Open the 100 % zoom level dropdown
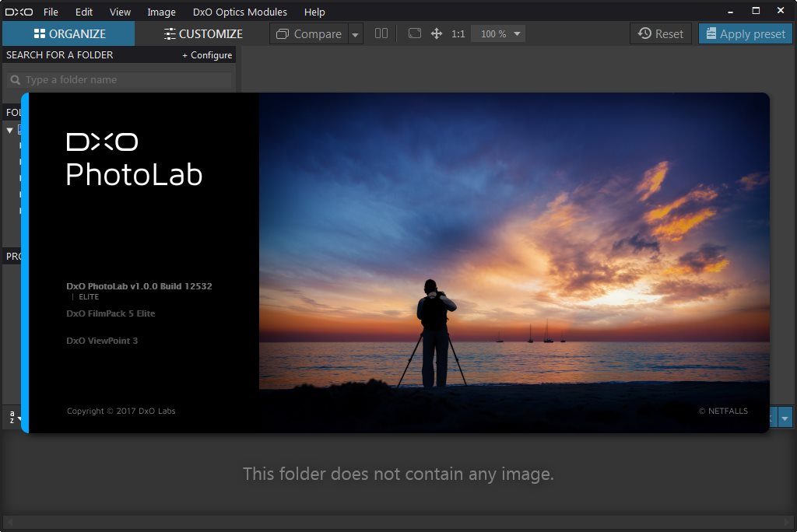This screenshot has width=797, height=532. pyautogui.click(x=498, y=33)
